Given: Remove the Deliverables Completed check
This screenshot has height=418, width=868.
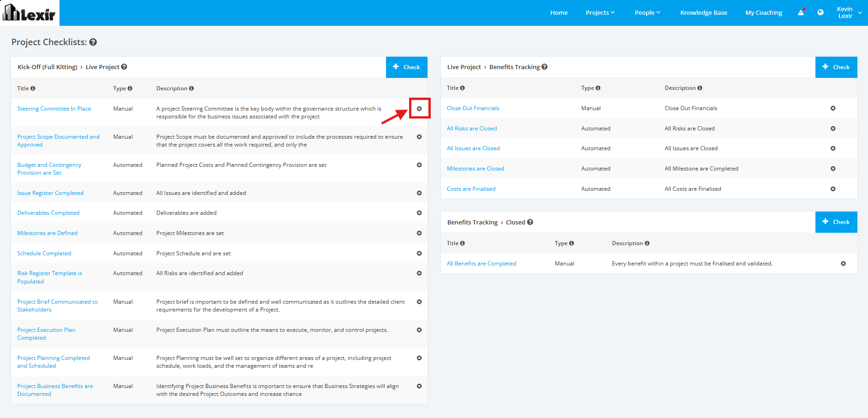Looking at the screenshot, I should tap(419, 213).
